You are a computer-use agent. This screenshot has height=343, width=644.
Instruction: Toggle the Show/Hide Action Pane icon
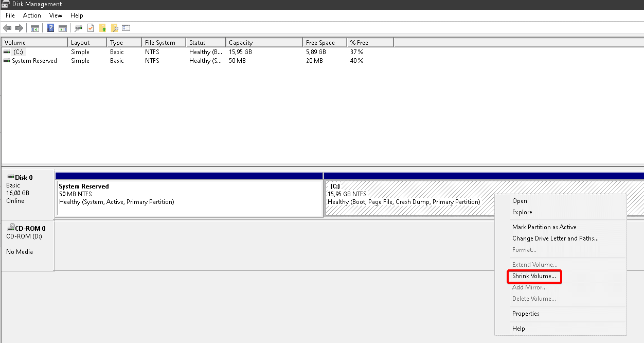click(x=63, y=28)
